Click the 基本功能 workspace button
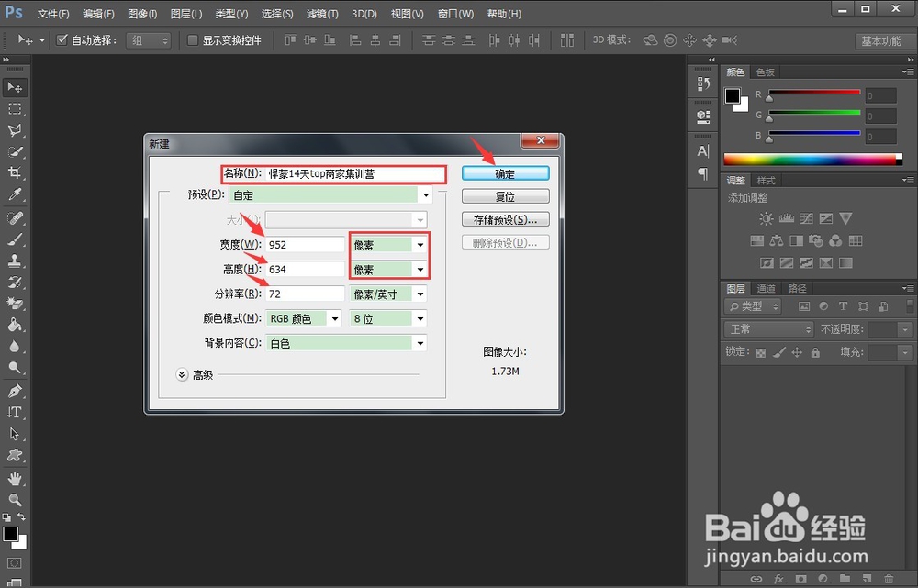918x588 pixels. click(880, 41)
